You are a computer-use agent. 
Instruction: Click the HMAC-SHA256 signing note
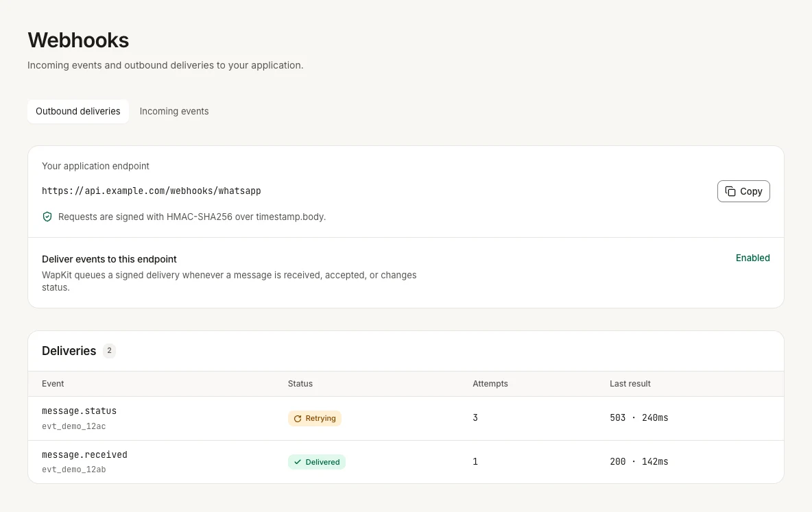pos(191,217)
